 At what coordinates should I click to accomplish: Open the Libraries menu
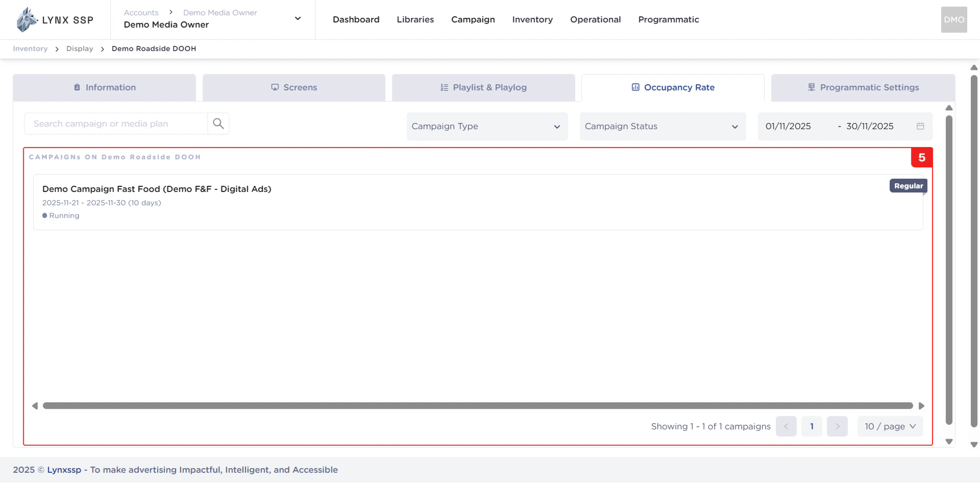point(415,19)
